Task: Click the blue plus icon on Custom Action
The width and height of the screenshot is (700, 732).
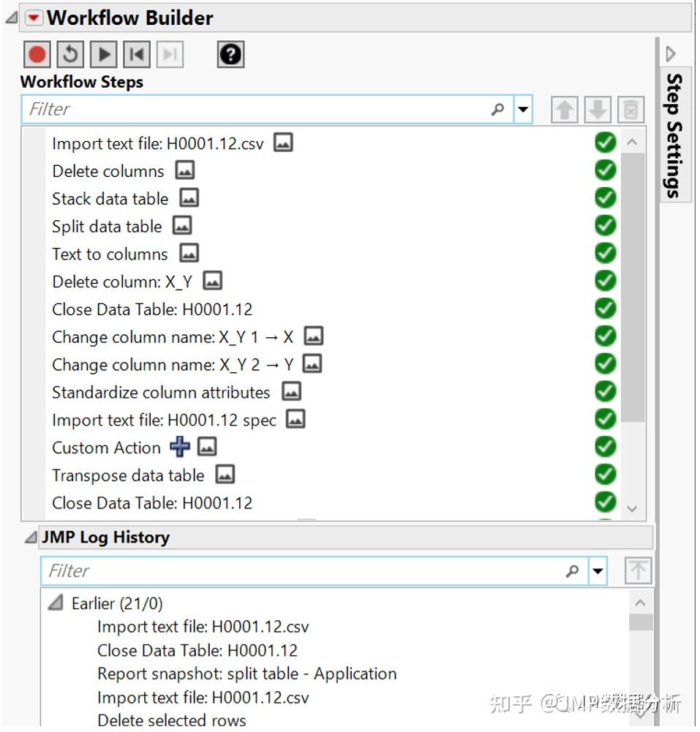Action: point(180,446)
